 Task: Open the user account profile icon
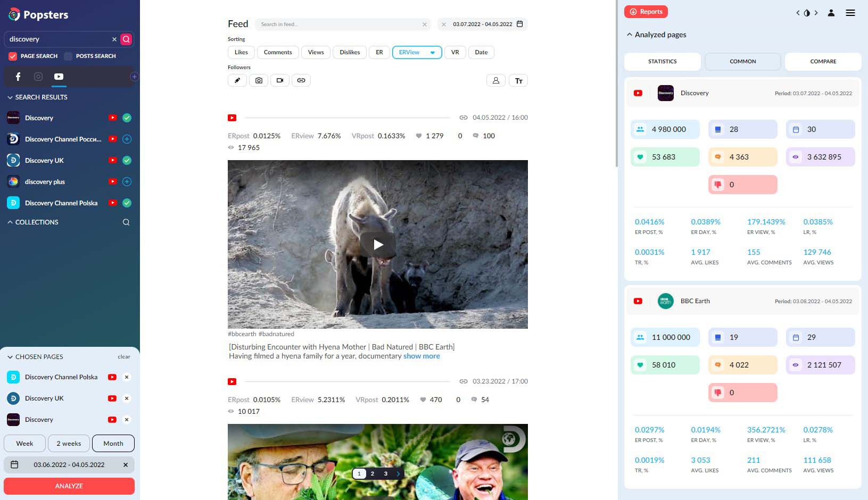[x=831, y=13]
